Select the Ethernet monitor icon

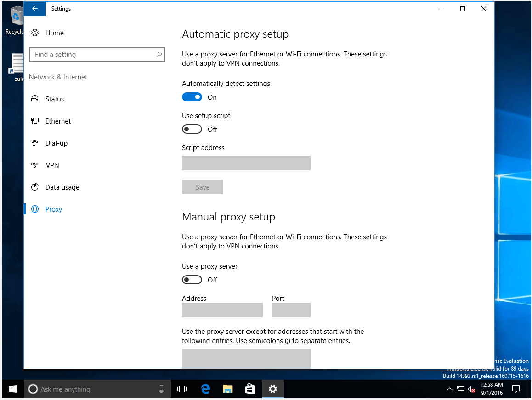tap(34, 121)
